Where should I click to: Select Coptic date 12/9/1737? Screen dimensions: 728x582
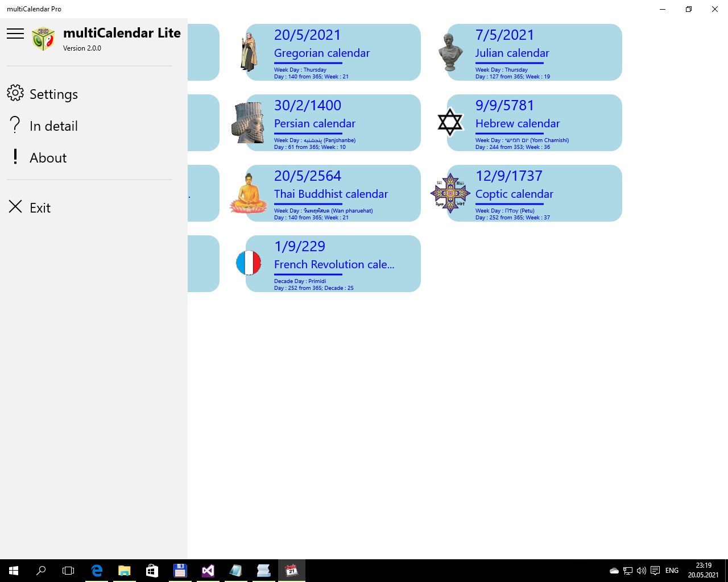pos(509,176)
